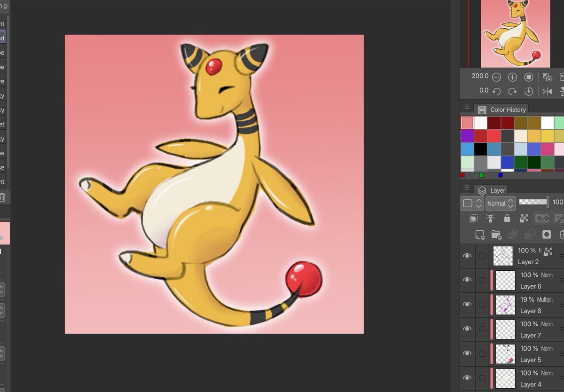Rotate canvas left in navigator
564x392 pixels.
pos(496,91)
